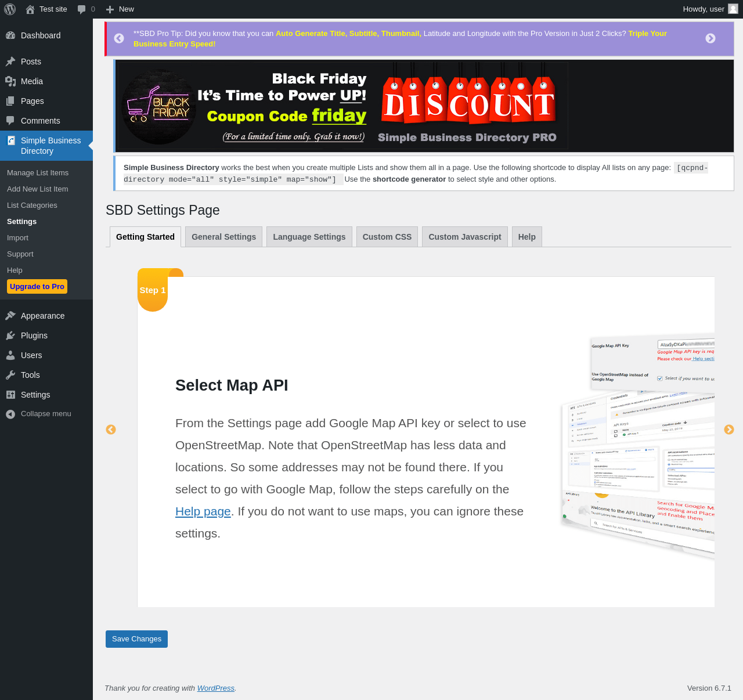Click the Step 1 ribbon badge
This screenshot has width=743, height=700.
click(153, 290)
